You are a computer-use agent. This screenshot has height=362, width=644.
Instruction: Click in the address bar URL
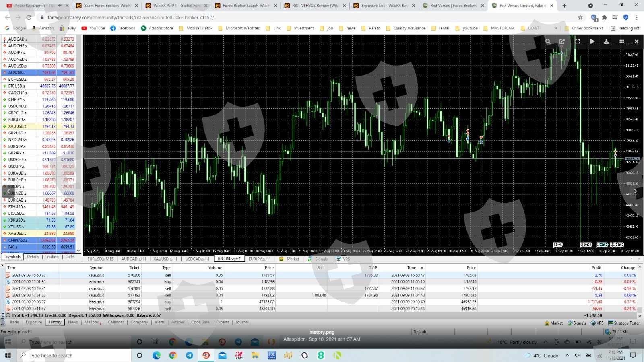click(x=131, y=18)
